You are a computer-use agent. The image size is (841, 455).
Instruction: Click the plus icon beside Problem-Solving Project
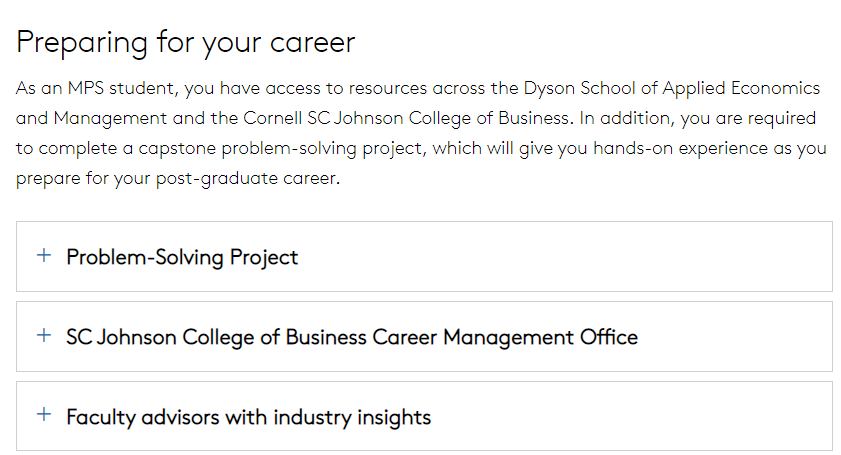(x=43, y=256)
